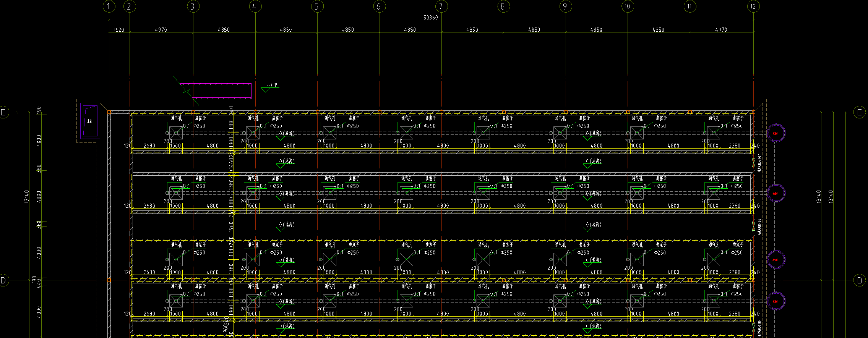Click the 4970 dimension between axes 11 and 12

(x=721, y=30)
